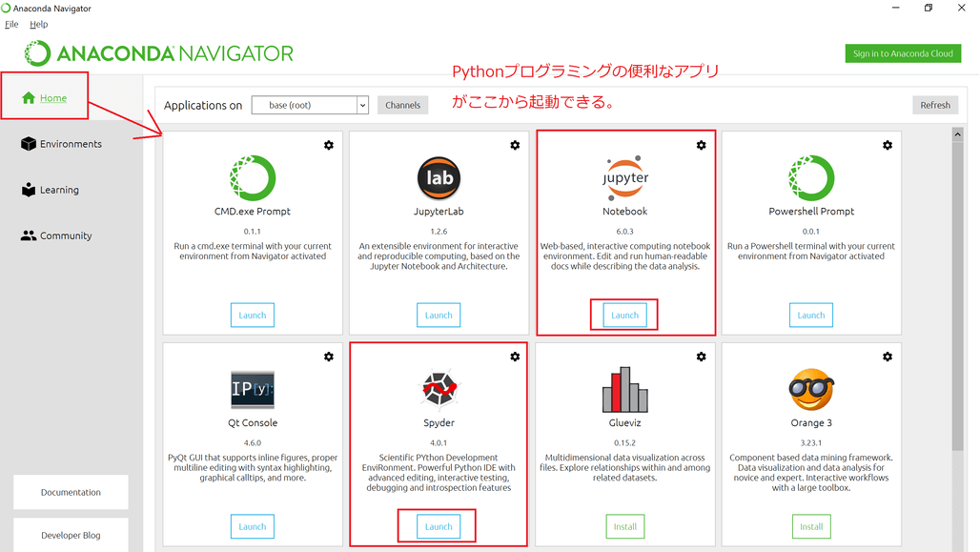Open the Help menu
Image resolution: width=980 pixels, height=552 pixels.
(39, 25)
